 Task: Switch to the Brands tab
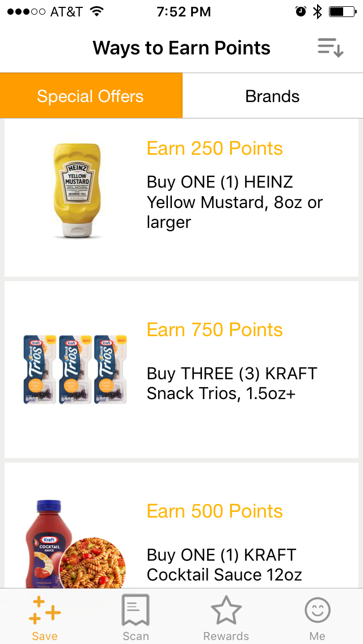coord(272,96)
